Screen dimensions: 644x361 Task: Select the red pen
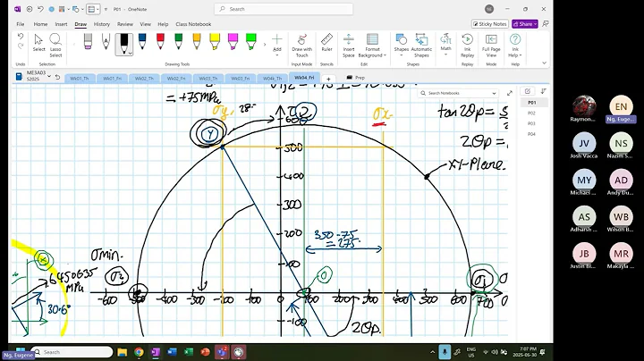pos(160,42)
